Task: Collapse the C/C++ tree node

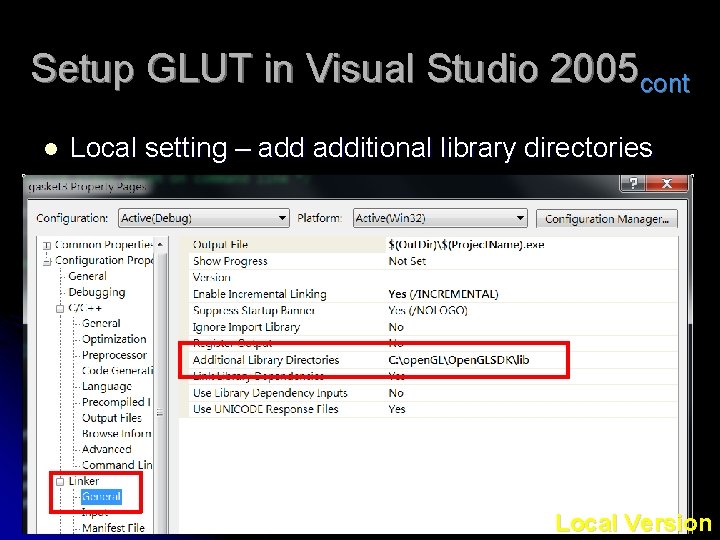Action: [x=60, y=309]
